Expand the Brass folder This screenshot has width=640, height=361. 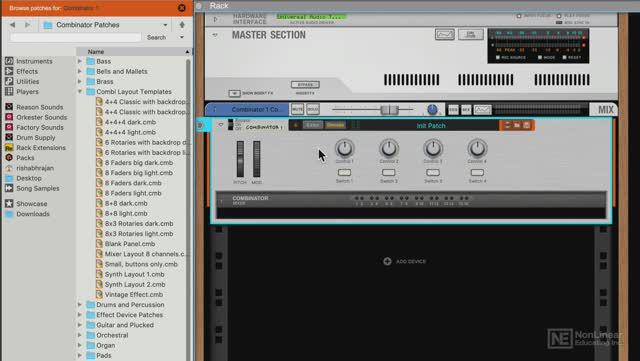tap(80, 82)
